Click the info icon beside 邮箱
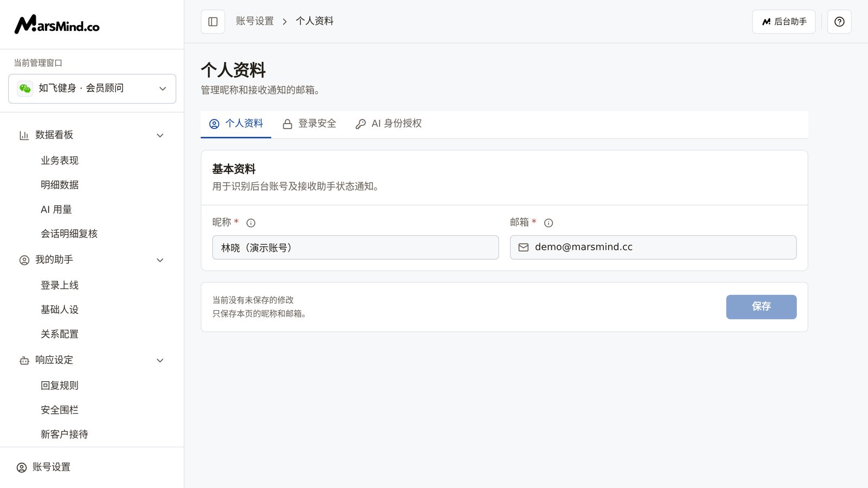The height and width of the screenshot is (488, 868). [x=548, y=223]
